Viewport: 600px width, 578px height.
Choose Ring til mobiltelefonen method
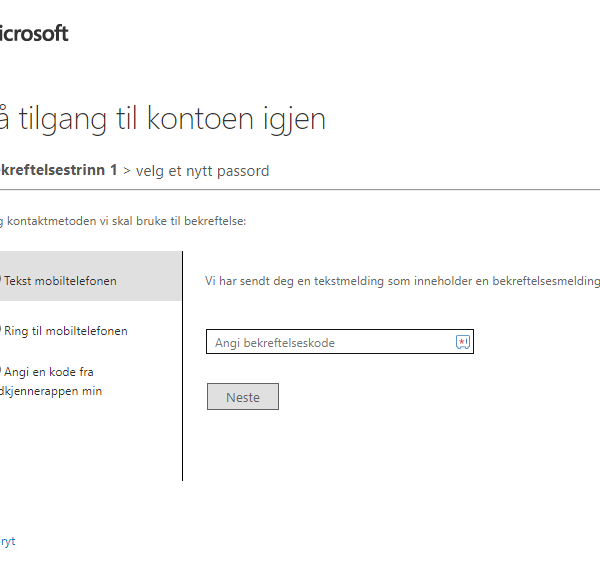coord(65,331)
